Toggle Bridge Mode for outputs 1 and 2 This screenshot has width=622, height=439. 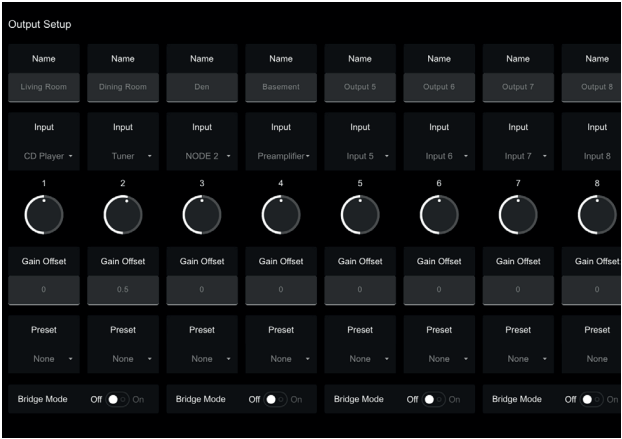click(118, 399)
